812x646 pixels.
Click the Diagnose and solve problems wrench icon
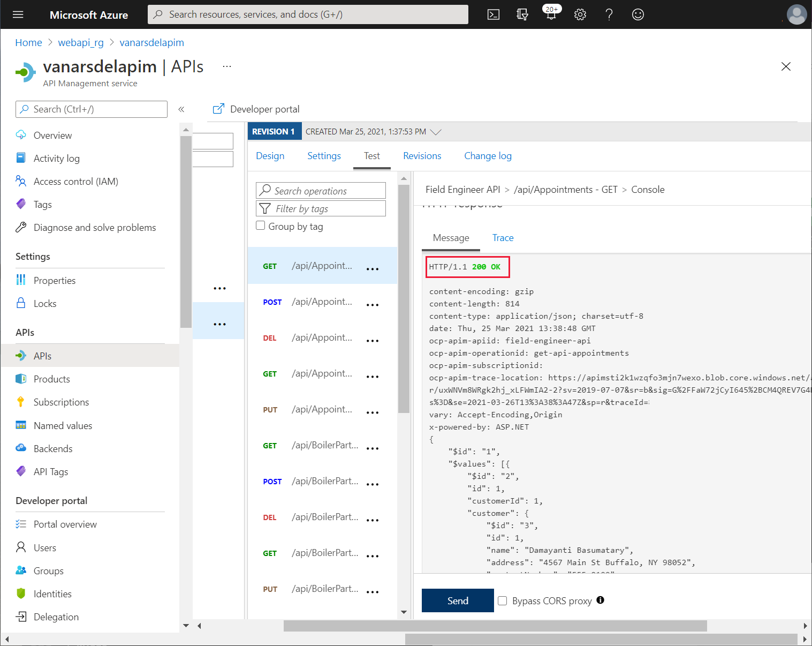21,227
